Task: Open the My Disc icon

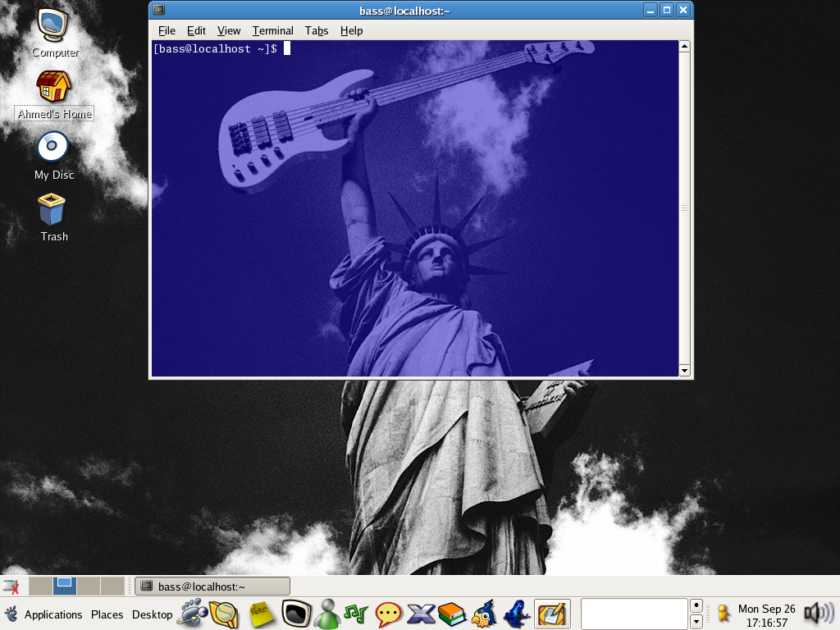Action: pos(52,148)
